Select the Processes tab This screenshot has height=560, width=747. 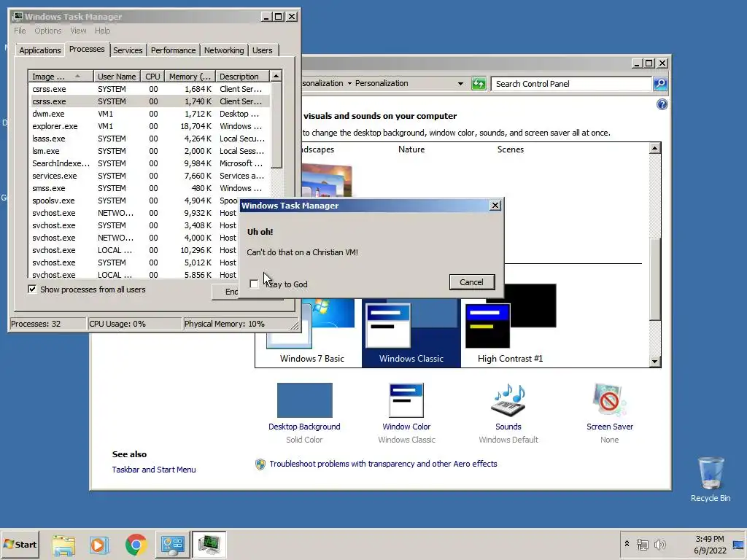pos(87,49)
